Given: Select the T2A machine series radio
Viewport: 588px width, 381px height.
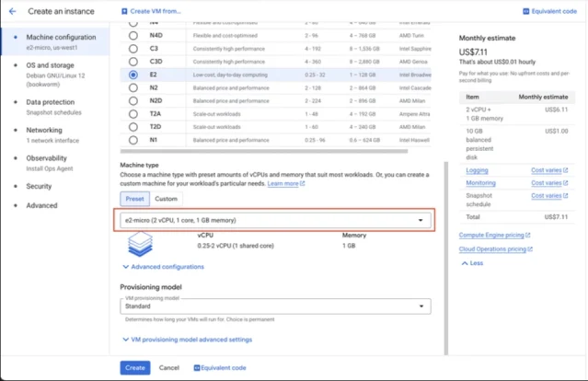Looking at the screenshot, I should click(133, 114).
